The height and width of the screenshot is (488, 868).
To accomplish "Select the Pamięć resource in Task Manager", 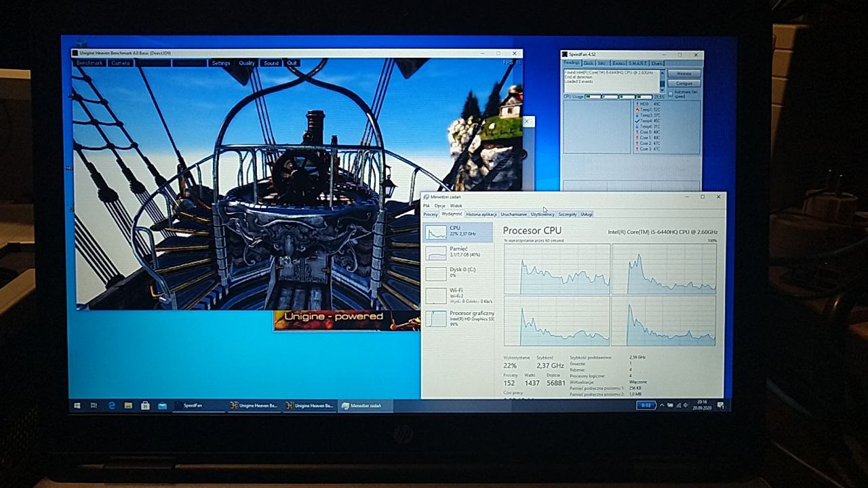I will (458, 252).
